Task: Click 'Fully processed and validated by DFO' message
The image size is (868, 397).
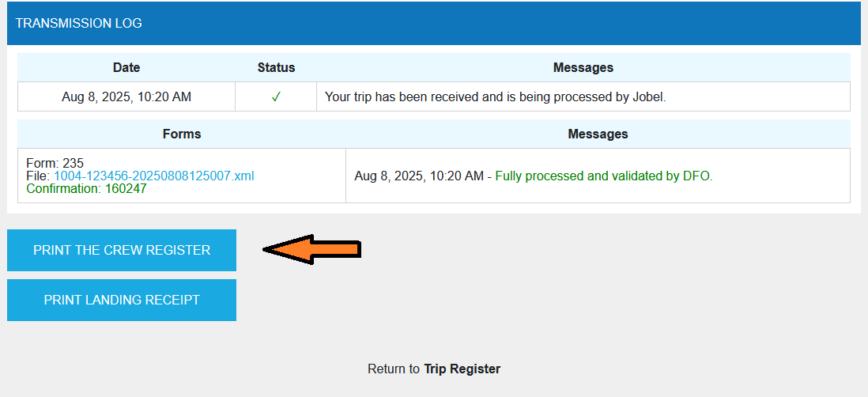Action: (x=603, y=176)
